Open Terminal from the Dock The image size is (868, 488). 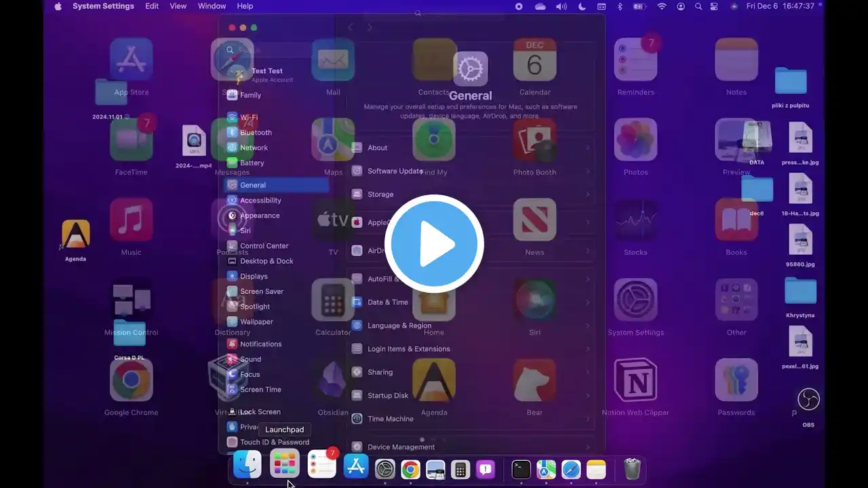521,469
